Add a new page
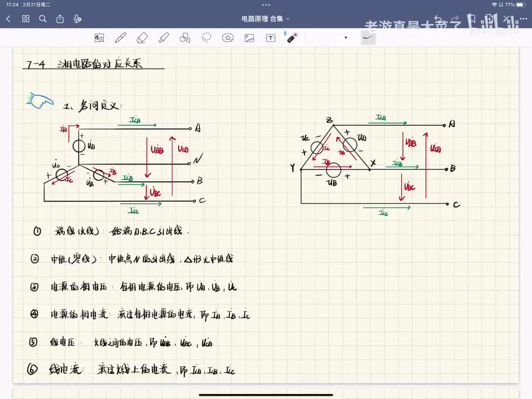The image size is (532, 399). [x=489, y=19]
